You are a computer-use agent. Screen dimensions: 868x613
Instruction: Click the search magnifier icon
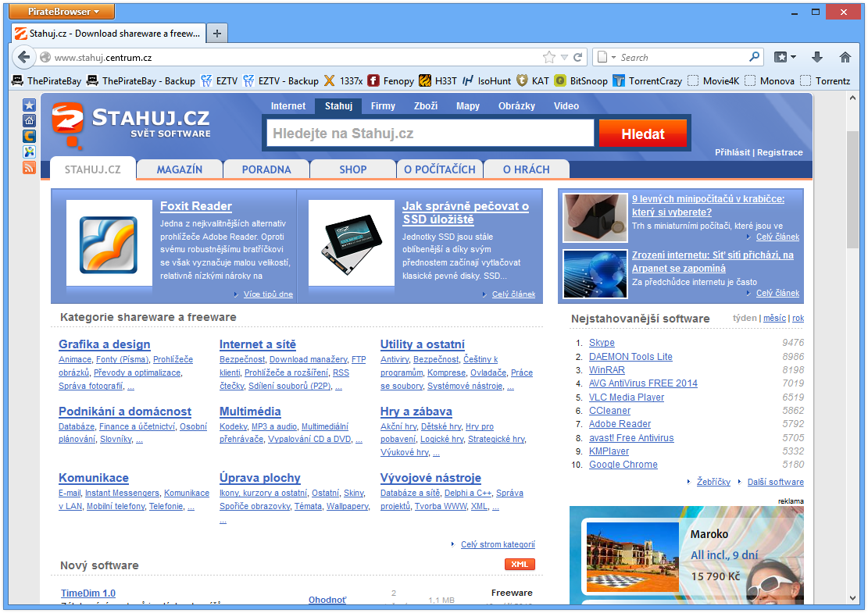(754, 57)
